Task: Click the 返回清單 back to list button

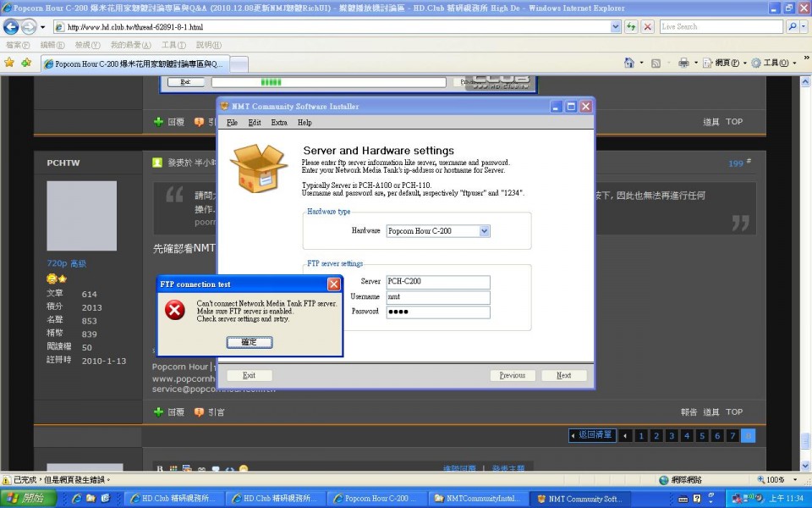Action: click(x=592, y=435)
